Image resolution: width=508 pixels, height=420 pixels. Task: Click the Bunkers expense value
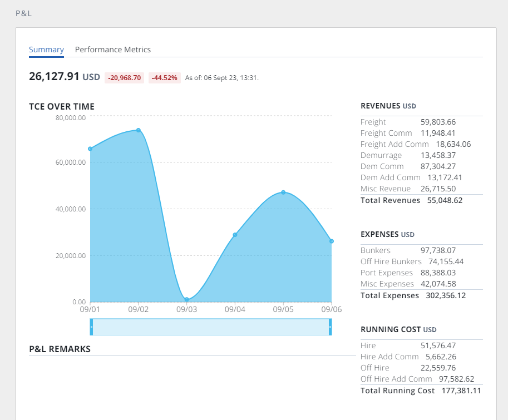click(437, 250)
